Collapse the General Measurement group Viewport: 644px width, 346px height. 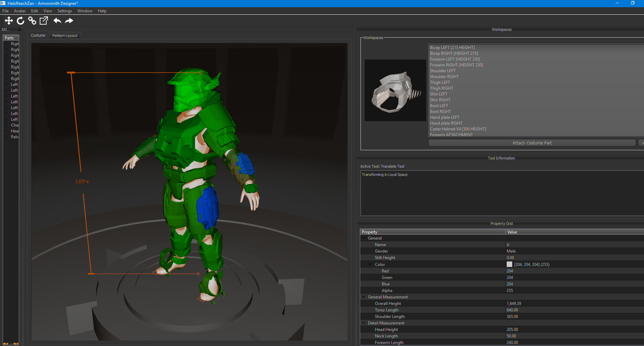[364, 297]
